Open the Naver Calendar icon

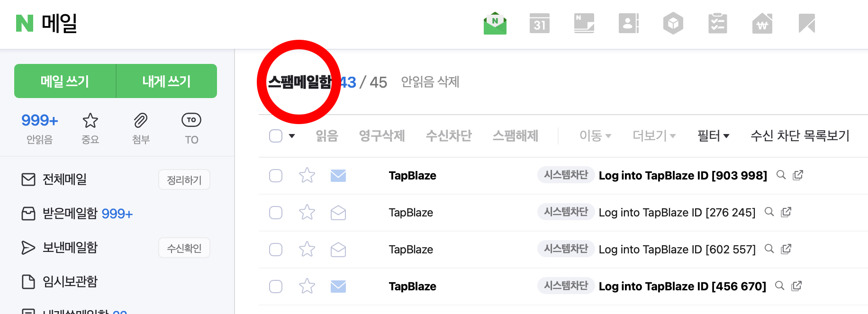[x=540, y=23]
